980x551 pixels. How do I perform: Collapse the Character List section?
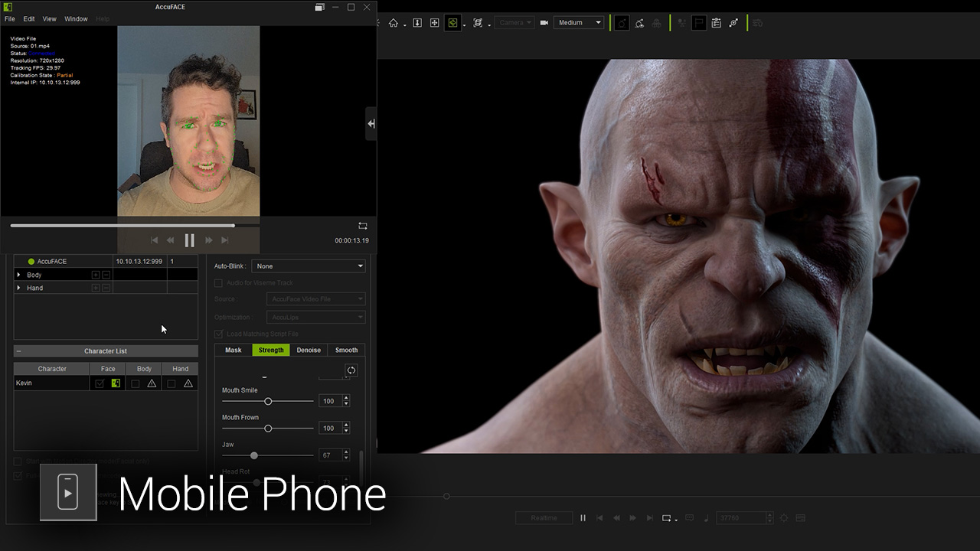[19, 351]
